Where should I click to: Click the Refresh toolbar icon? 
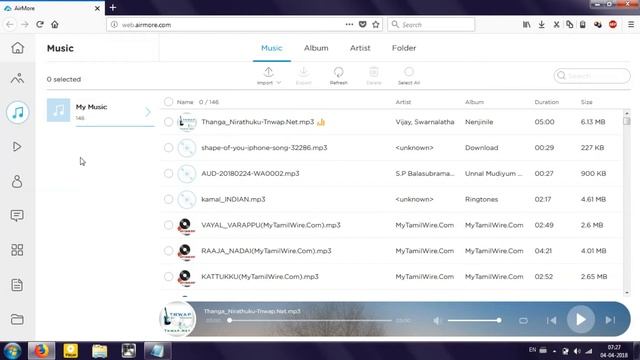338,72
